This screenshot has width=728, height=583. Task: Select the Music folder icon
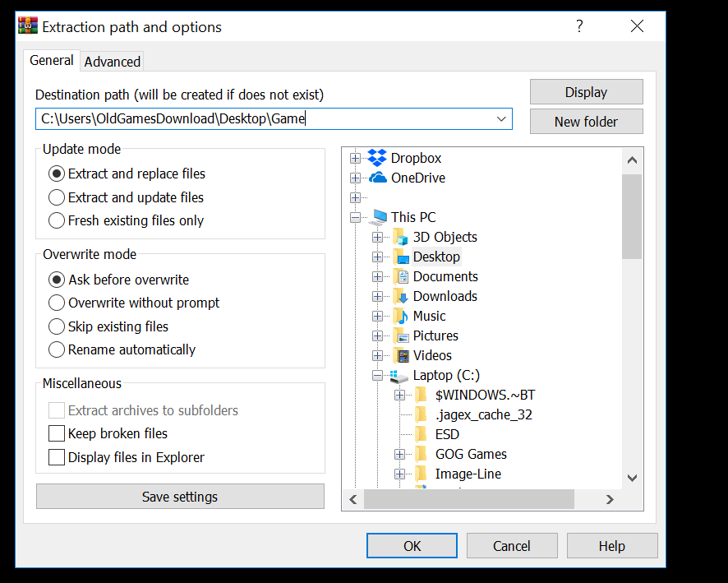pos(400,316)
